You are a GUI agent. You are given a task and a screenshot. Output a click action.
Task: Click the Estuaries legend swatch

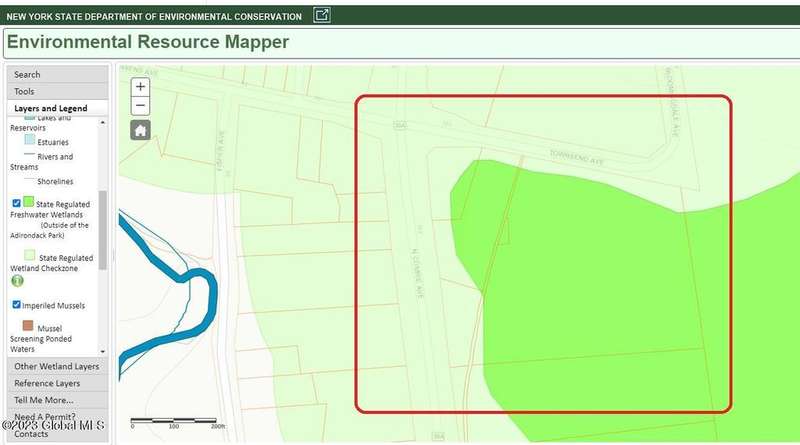(30, 140)
